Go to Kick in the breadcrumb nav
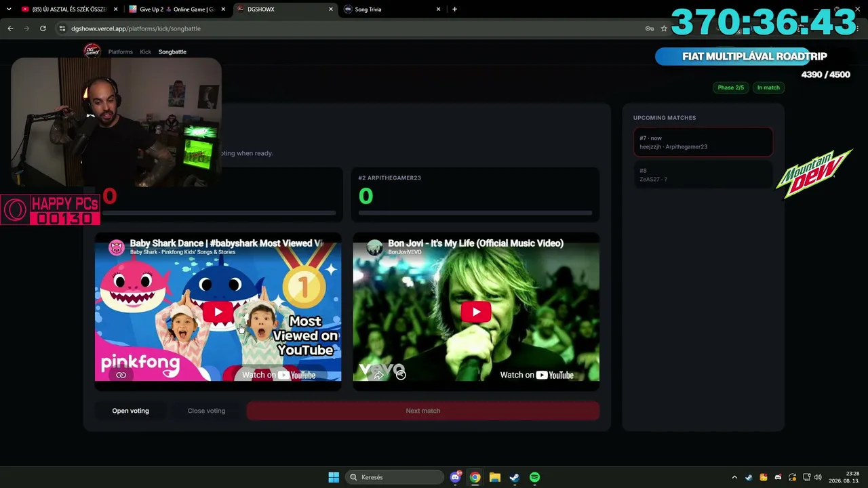The height and width of the screenshot is (488, 868). (146, 52)
